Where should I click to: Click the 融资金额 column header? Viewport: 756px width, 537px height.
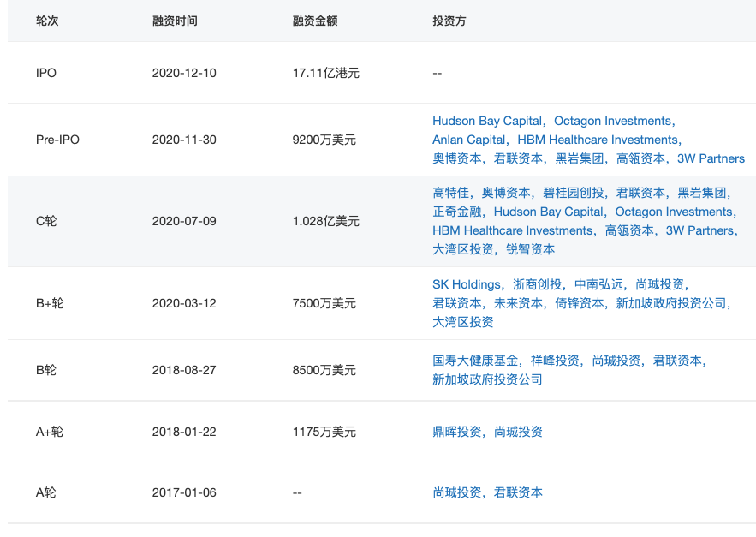pyautogui.click(x=315, y=21)
